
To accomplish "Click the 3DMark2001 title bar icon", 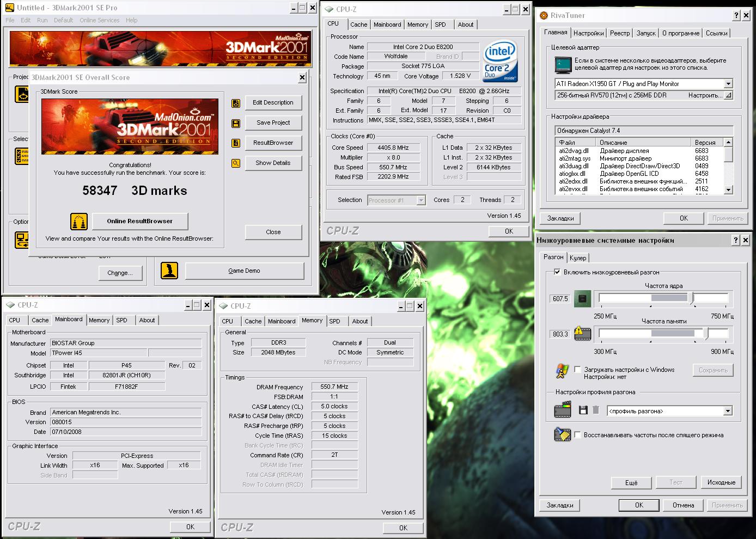I will coord(9,8).
